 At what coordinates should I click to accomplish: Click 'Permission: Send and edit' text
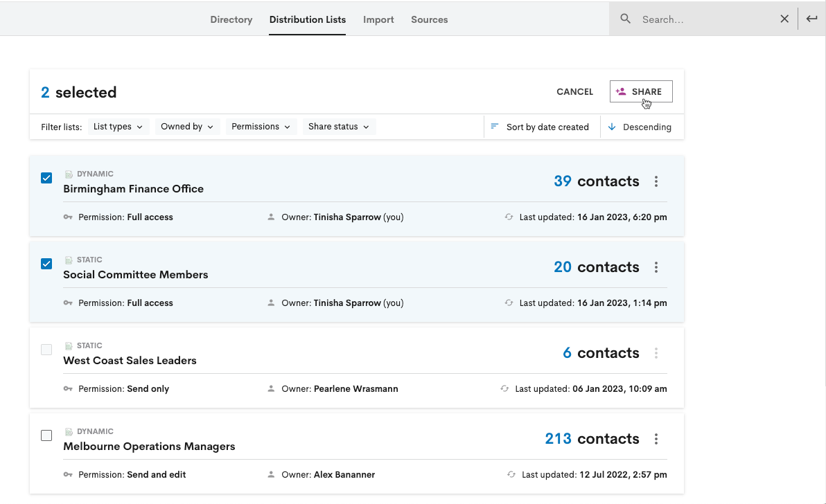[x=132, y=474]
